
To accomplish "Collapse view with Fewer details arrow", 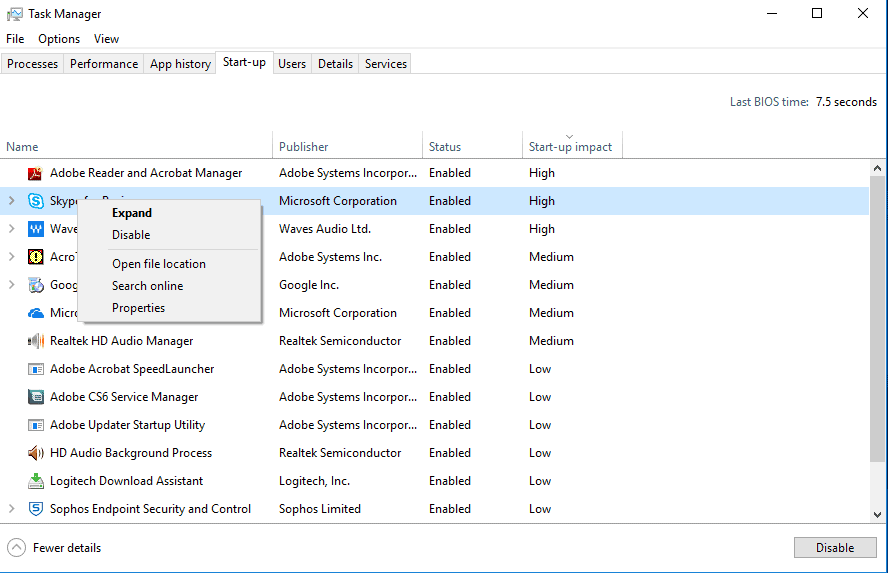I will click(x=16, y=548).
